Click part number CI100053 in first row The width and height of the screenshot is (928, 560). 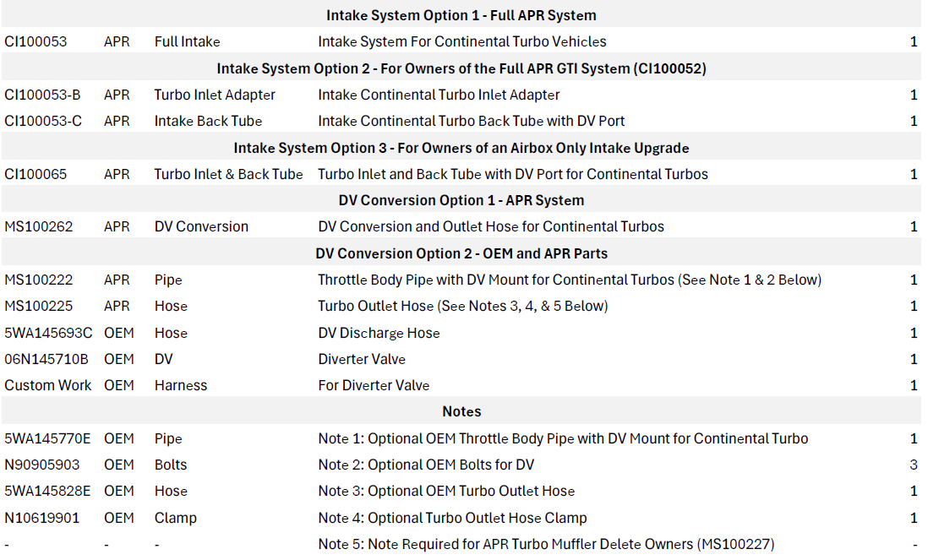pos(35,41)
